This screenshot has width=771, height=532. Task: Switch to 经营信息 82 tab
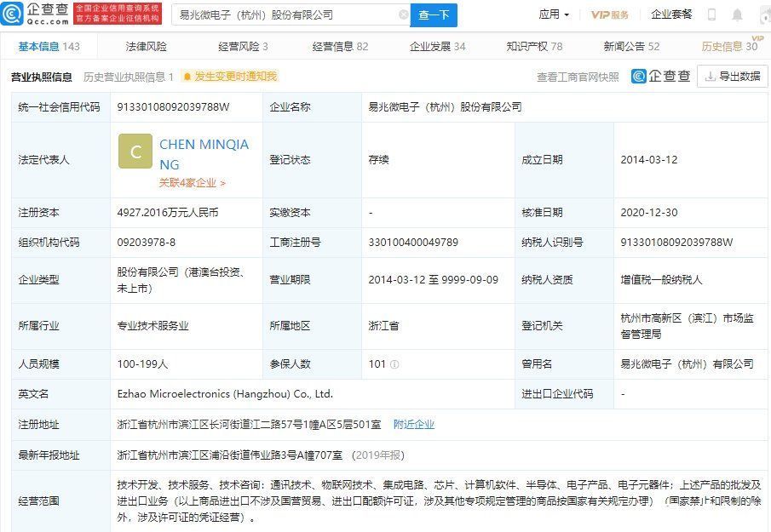(340, 47)
